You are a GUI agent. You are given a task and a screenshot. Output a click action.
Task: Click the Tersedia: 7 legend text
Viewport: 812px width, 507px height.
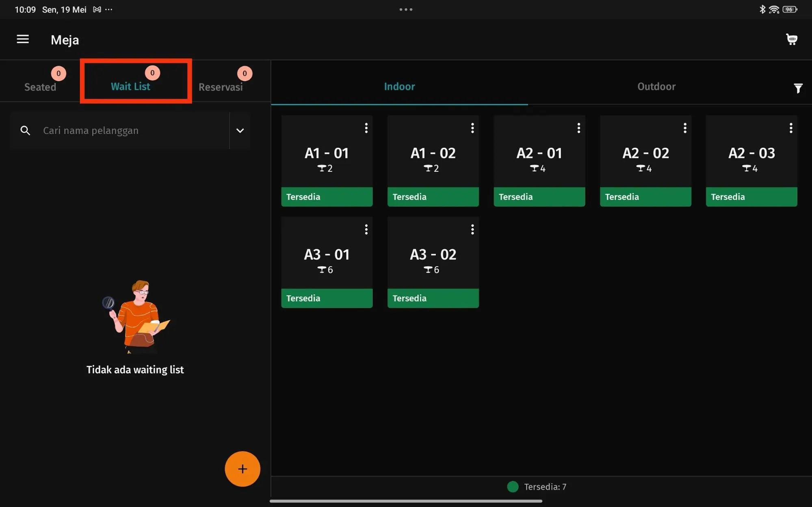(x=545, y=487)
